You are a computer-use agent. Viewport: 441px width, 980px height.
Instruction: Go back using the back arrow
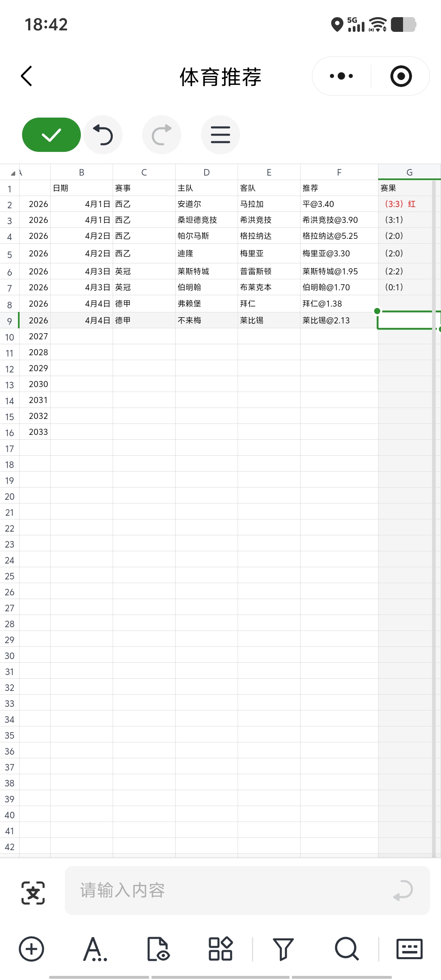click(x=27, y=76)
